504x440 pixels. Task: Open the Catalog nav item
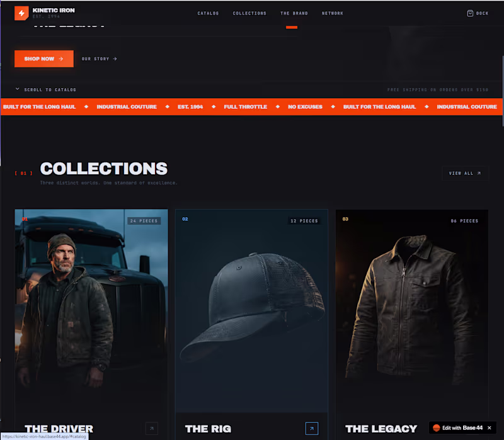[x=208, y=13]
